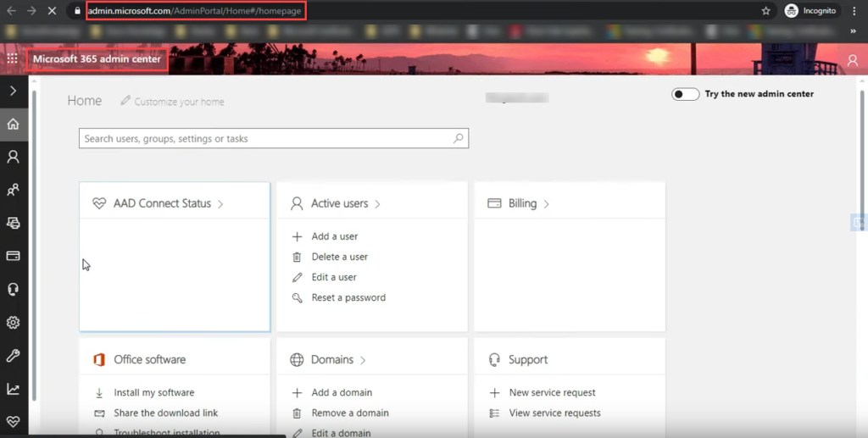The height and width of the screenshot is (438, 868).
Task: Go to Home in the sidebar
Action: [x=14, y=125]
